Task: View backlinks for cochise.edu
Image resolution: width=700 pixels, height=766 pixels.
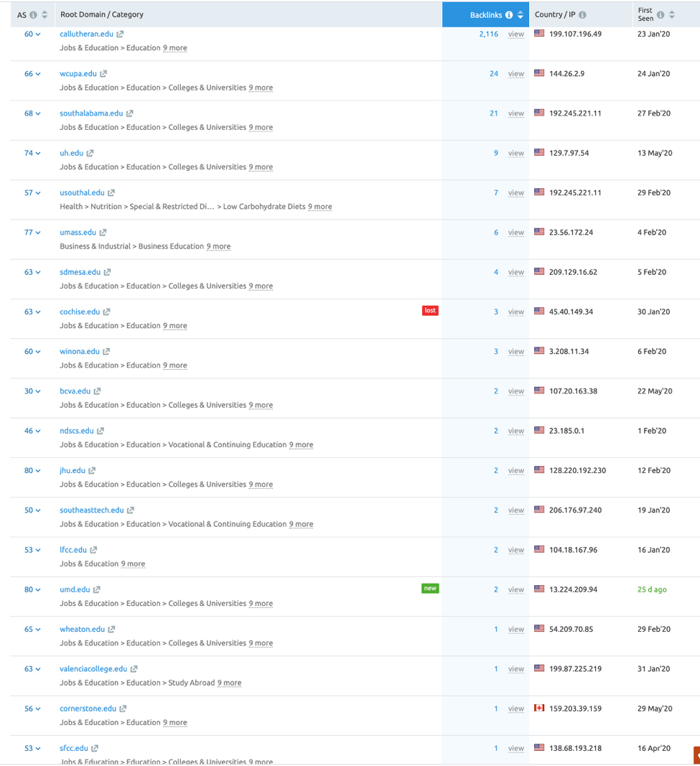Action: point(515,312)
